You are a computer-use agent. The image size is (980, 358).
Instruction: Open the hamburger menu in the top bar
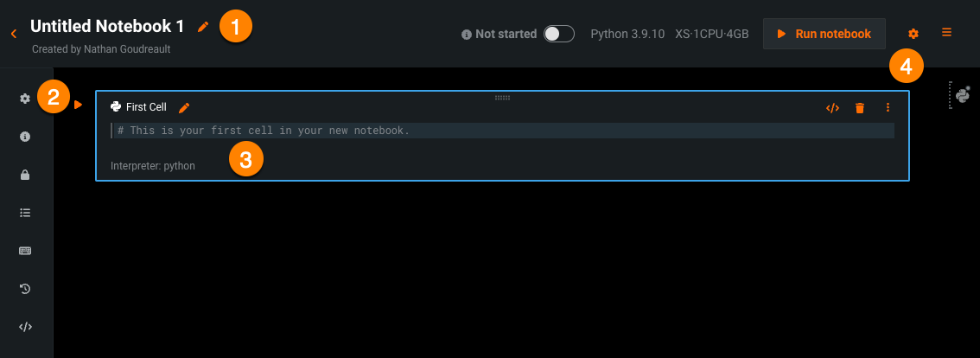(947, 33)
